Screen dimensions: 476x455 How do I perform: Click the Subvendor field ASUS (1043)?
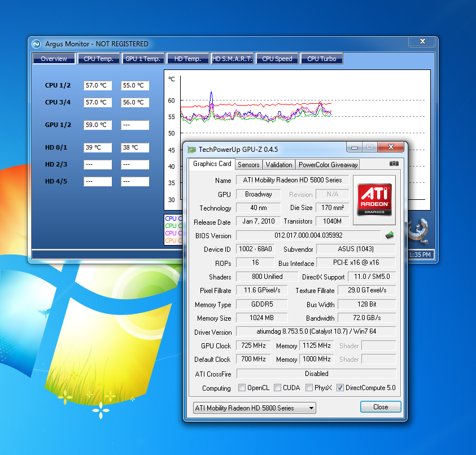pyautogui.click(x=356, y=249)
